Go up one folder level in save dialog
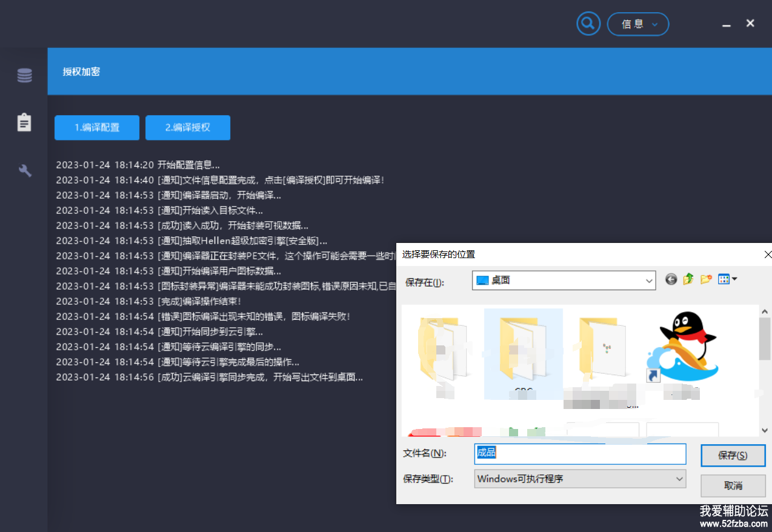772x532 pixels. (688, 279)
